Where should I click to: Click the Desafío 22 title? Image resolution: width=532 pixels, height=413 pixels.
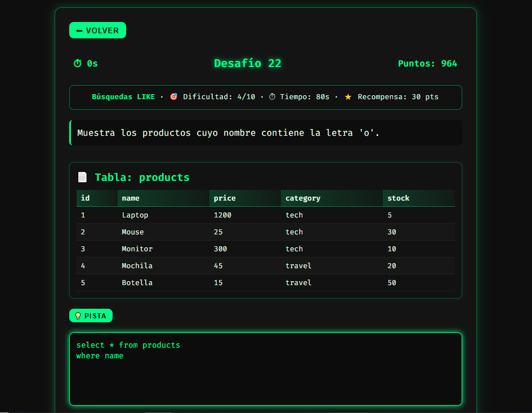[248, 64]
